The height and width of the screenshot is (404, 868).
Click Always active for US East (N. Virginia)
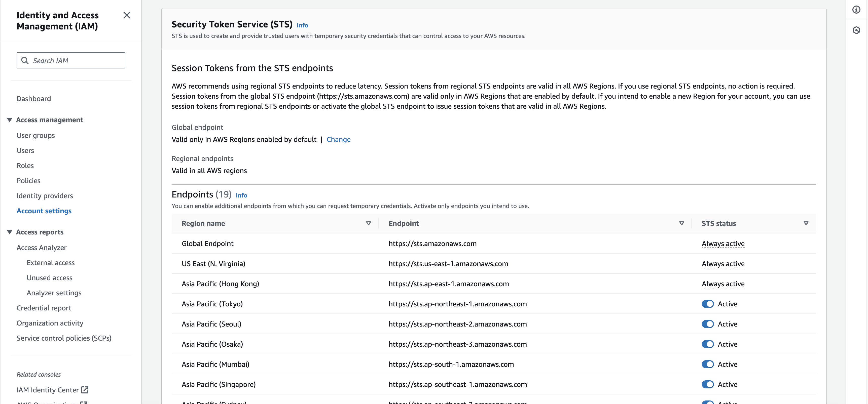(723, 264)
